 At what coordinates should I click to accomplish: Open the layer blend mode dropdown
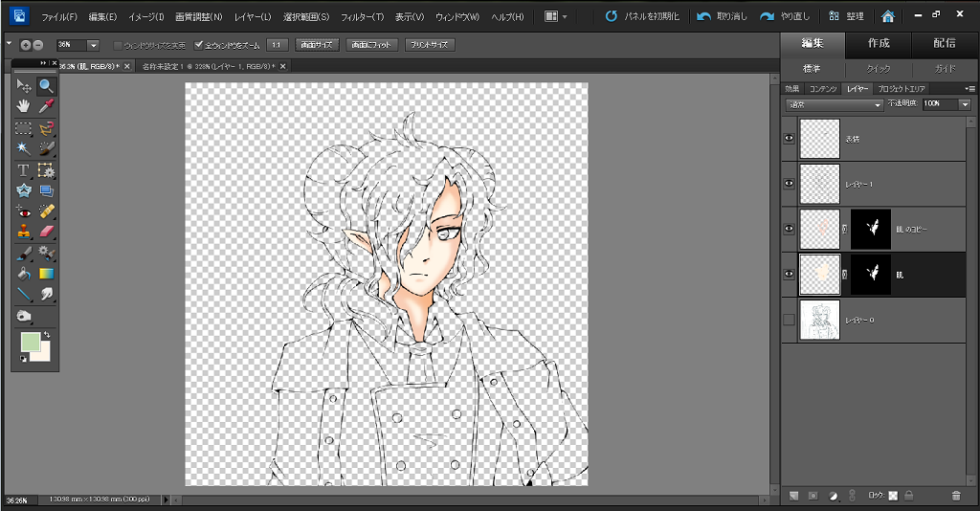tap(834, 103)
